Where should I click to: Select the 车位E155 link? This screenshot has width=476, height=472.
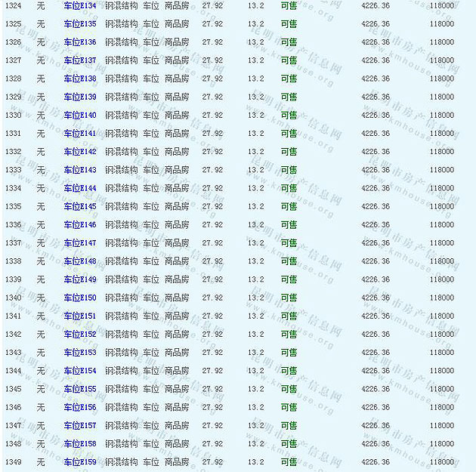tap(79, 389)
